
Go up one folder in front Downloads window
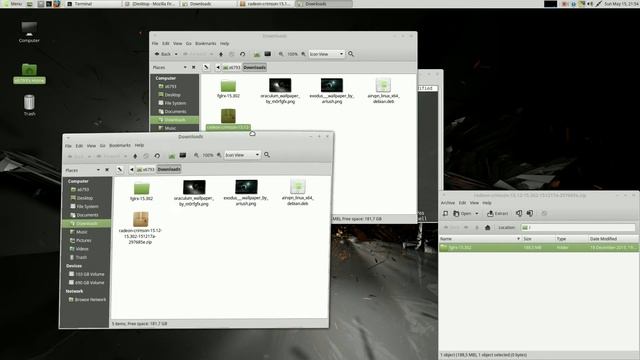point(135,156)
